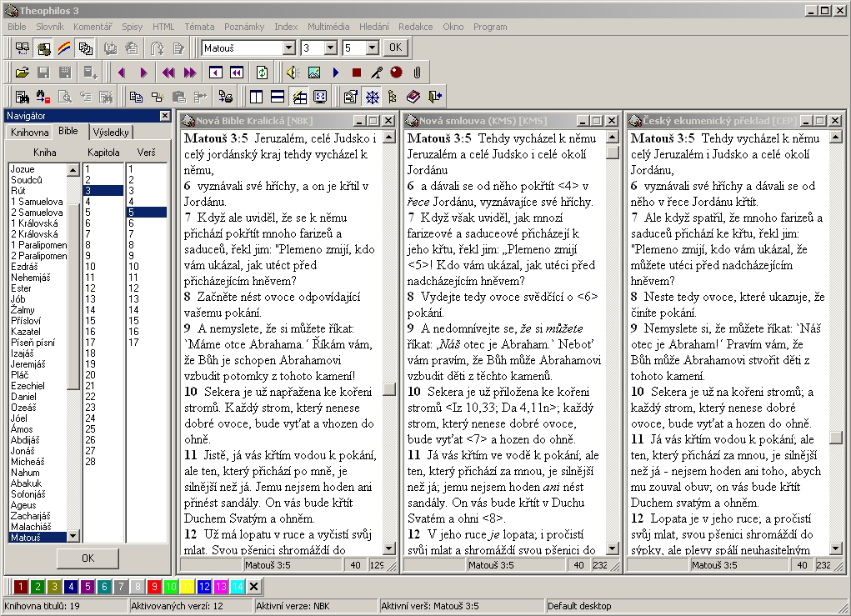Image resolution: width=851 pixels, height=616 pixels.
Task: Tile windows vertically with the columns icon
Action: [256, 98]
